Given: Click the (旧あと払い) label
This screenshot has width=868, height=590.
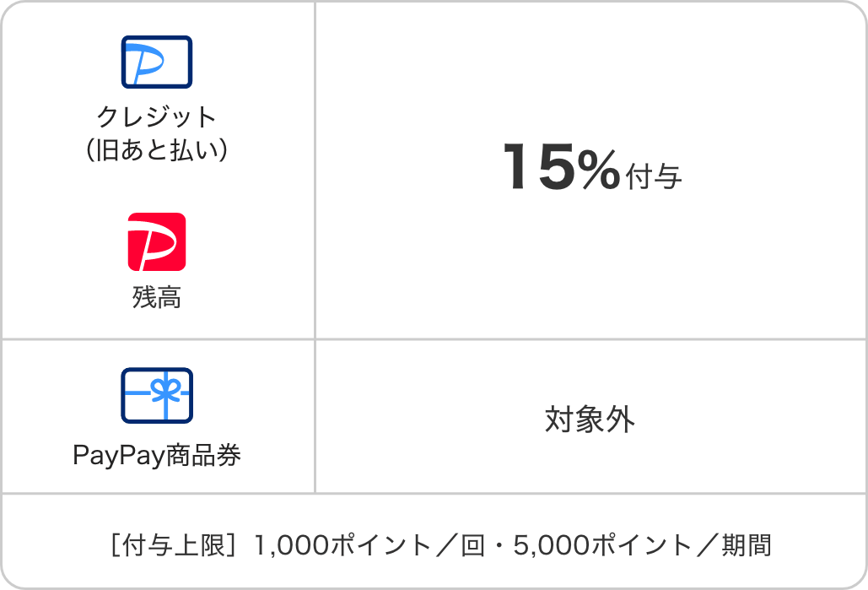Looking at the screenshot, I should coord(157,149).
